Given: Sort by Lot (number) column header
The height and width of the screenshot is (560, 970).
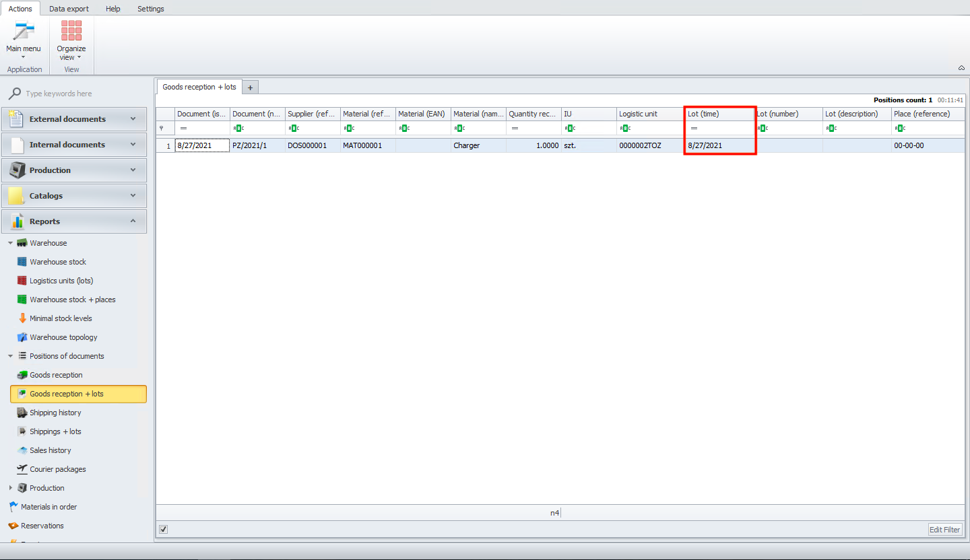Looking at the screenshot, I should (788, 114).
